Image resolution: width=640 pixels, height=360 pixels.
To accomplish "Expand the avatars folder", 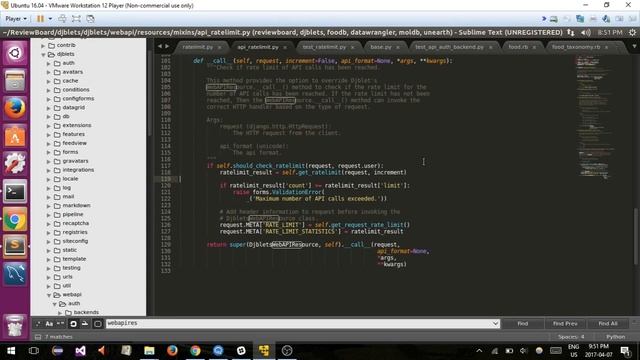I will pos(49,72).
